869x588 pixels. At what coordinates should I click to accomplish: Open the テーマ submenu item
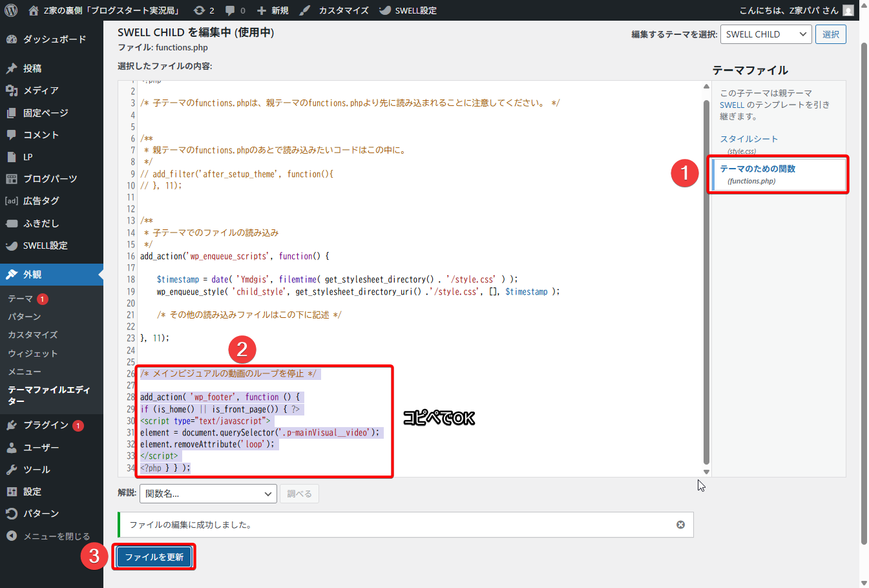pos(20,299)
